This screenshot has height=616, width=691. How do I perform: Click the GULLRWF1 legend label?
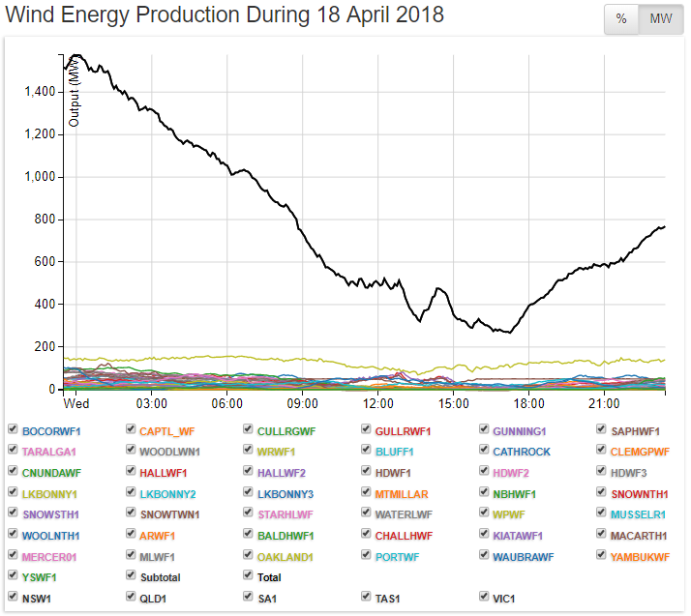click(x=403, y=431)
